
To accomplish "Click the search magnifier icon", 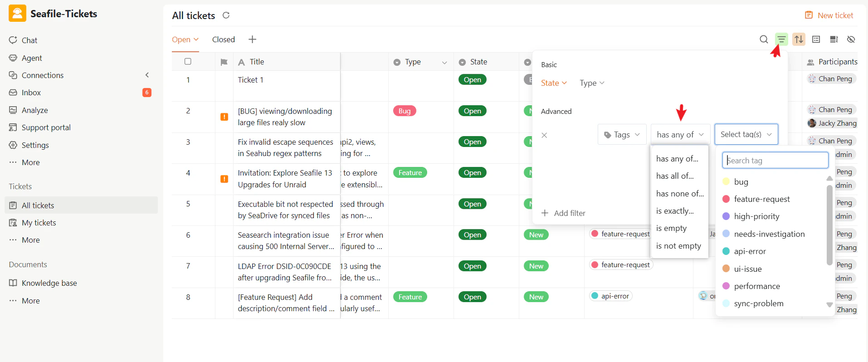I will pos(764,39).
